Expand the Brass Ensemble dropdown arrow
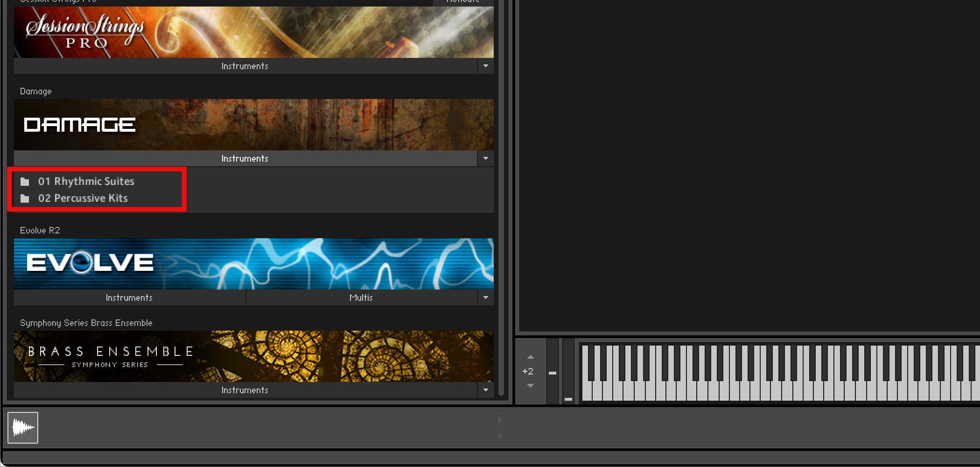 pos(486,390)
